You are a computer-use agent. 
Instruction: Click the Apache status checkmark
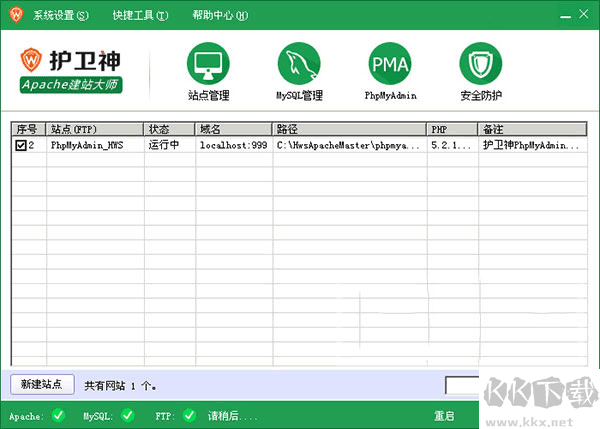click(x=59, y=415)
